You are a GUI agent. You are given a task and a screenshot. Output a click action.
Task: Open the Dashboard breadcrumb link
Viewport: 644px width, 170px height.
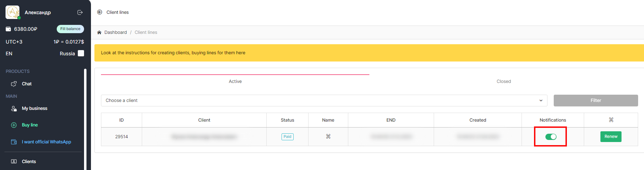pos(116,32)
